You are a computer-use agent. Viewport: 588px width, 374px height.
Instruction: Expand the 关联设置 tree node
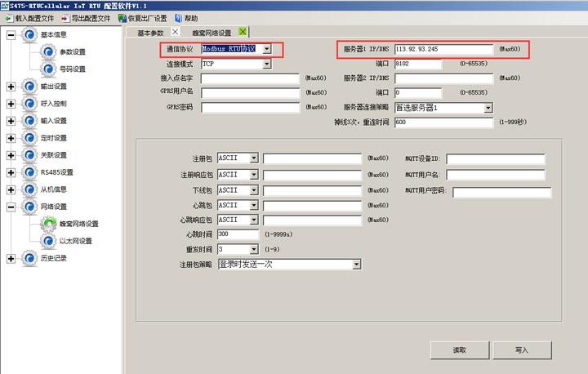[x=11, y=155]
